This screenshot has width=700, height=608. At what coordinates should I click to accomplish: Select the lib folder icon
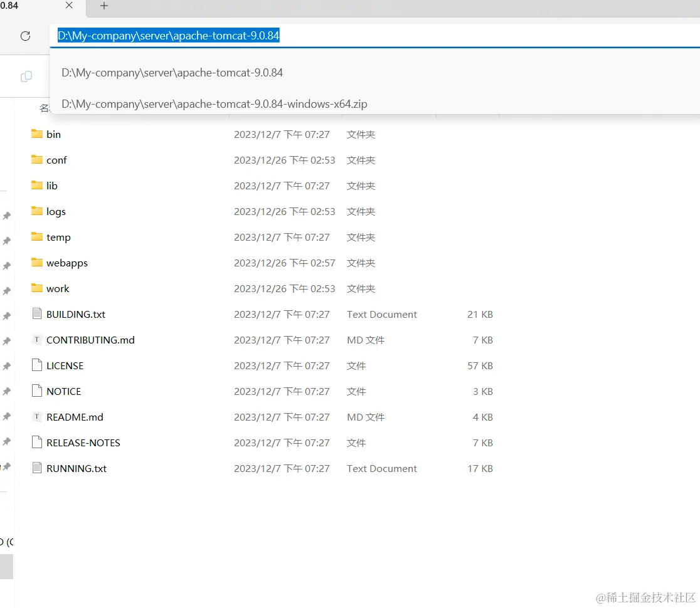(x=37, y=185)
